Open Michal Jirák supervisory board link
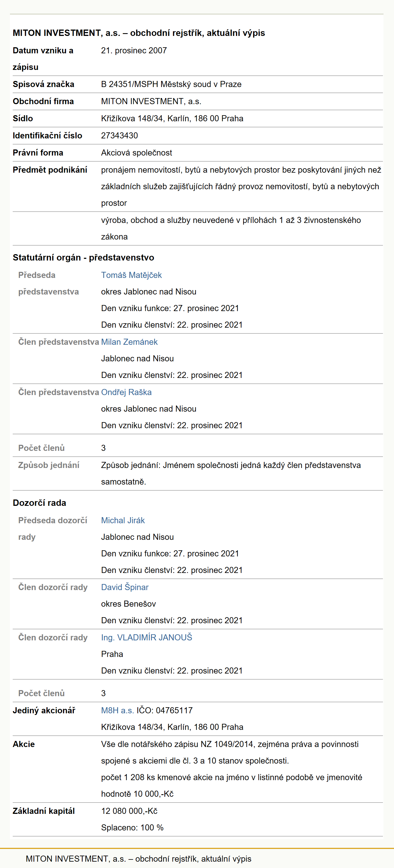394x868 pixels. 123,520
